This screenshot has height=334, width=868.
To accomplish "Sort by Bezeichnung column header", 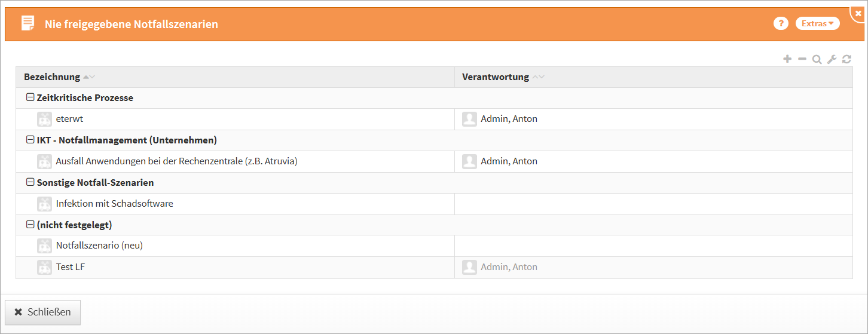I will (x=52, y=77).
